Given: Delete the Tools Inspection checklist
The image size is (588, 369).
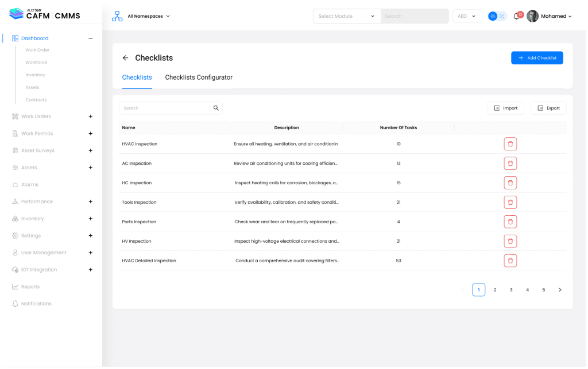Looking at the screenshot, I should pyautogui.click(x=510, y=202).
